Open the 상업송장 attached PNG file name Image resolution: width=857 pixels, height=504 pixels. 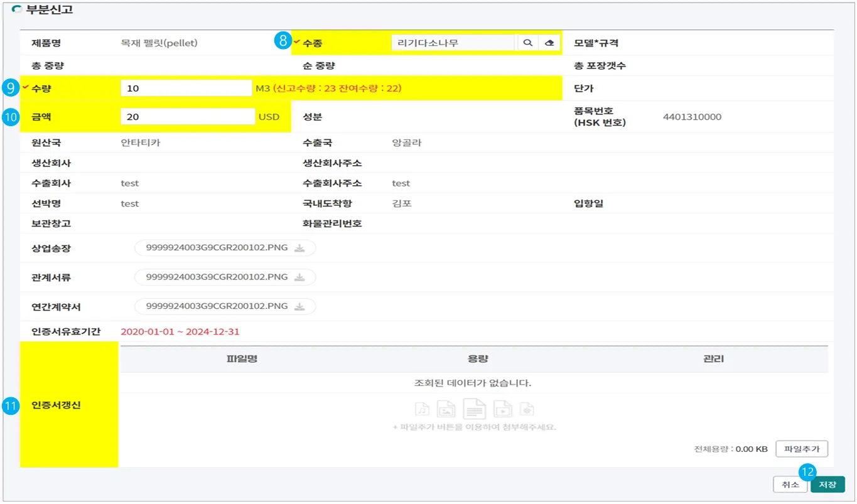coord(217,248)
